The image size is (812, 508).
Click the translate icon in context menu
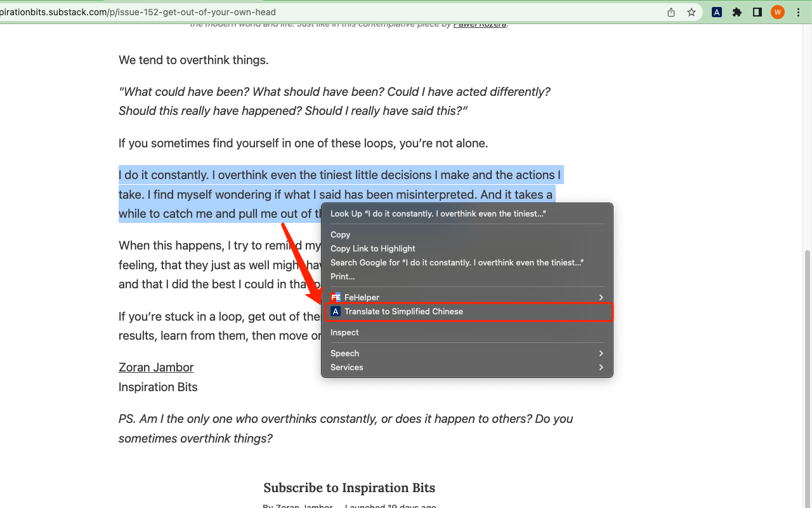(336, 311)
